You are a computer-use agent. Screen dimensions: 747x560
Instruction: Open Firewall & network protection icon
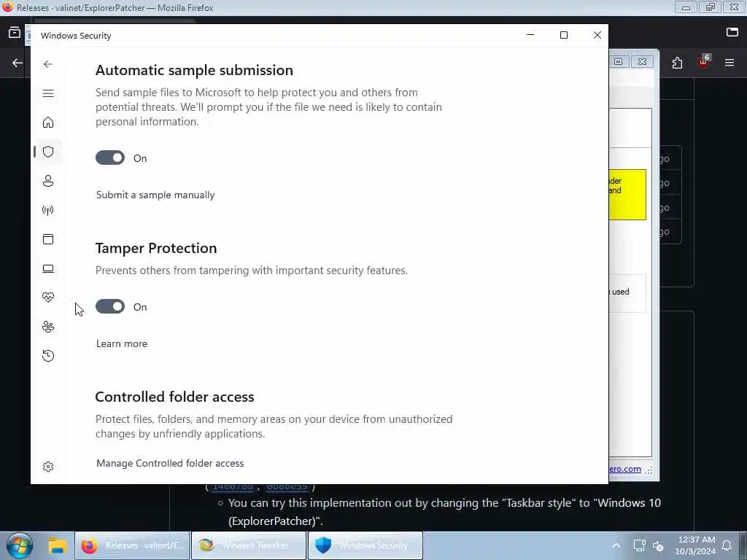point(47,210)
